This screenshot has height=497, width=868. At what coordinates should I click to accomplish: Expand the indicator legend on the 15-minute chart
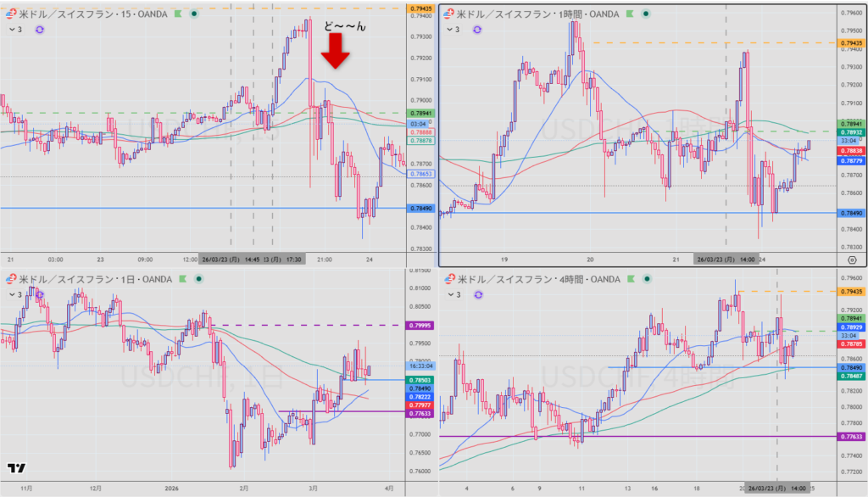coord(13,30)
